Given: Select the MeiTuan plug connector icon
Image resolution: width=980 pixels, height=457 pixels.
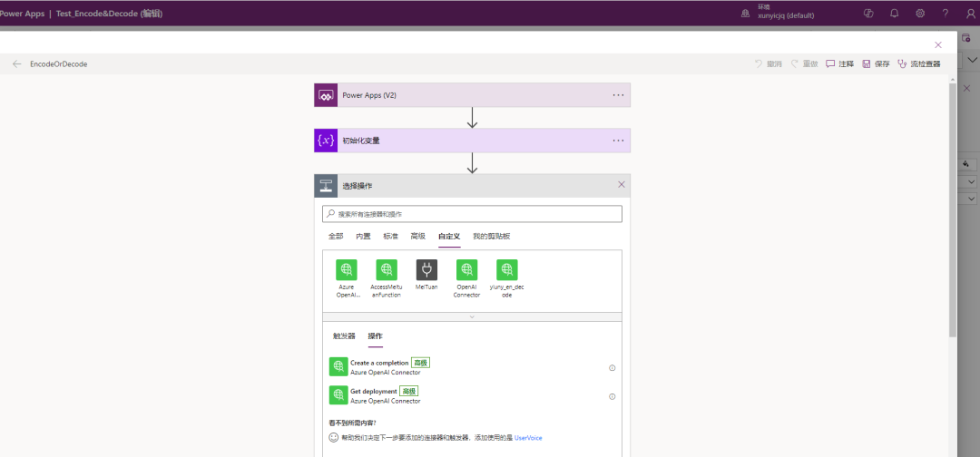Looking at the screenshot, I should point(426,269).
